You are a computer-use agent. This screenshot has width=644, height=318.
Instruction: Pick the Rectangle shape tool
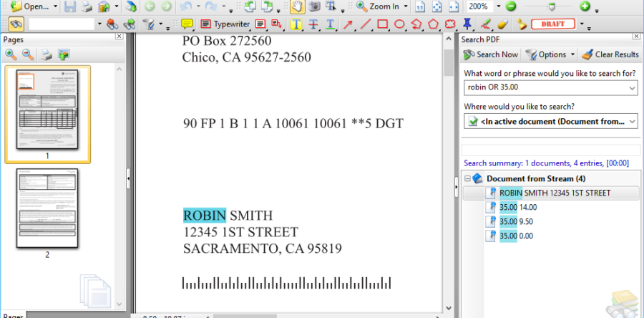click(x=383, y=24)
